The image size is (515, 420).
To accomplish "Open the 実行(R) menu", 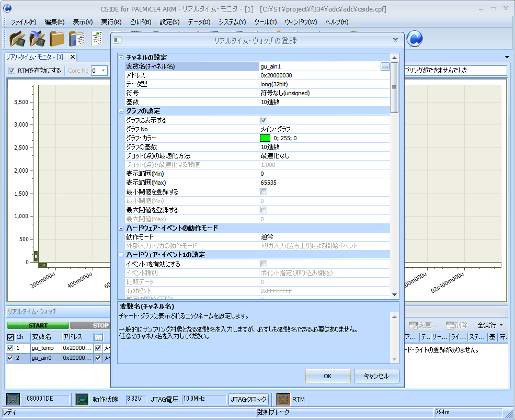I will pyautogui.click(x=111, y=22).
